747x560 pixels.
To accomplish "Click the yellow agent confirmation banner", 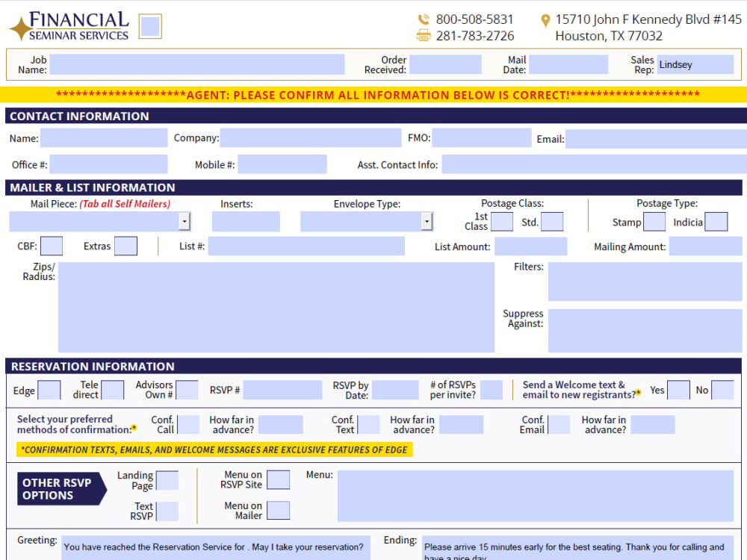I will (373, 94).
